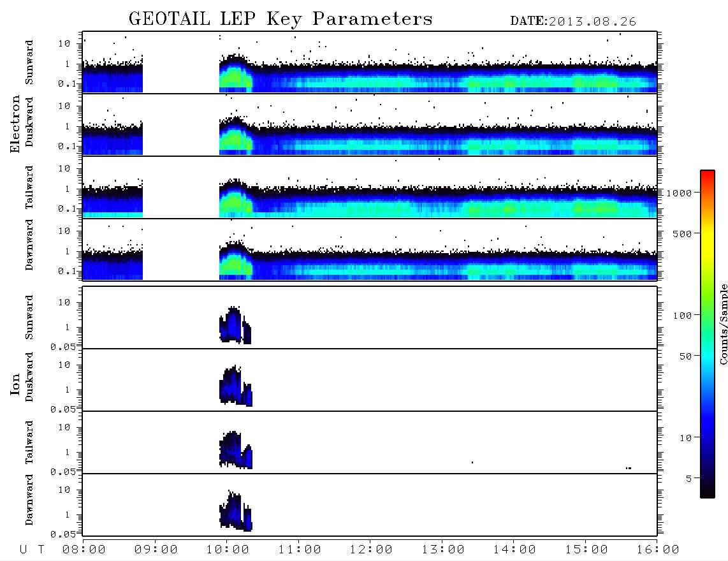Select the Ion Tailward panel label
The width and height of the screenshot is (728, 561).
29,442
